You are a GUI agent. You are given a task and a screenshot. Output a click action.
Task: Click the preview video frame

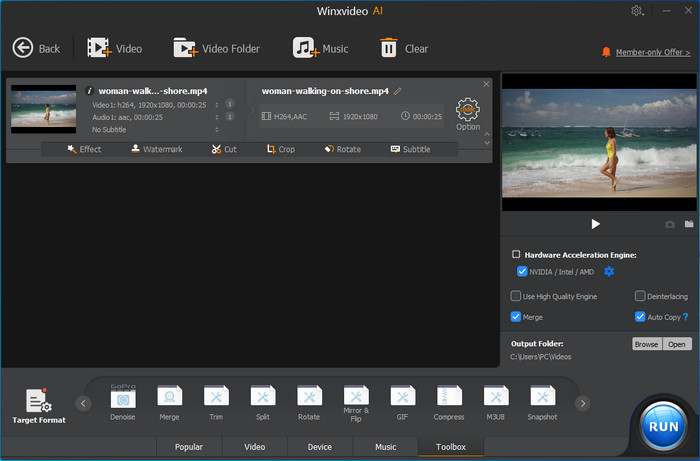(599, 142)
